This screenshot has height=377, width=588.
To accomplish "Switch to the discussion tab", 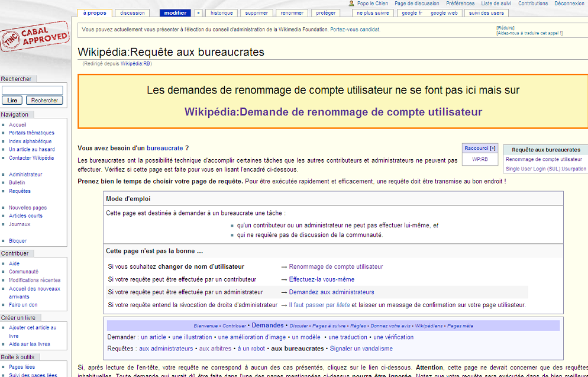I will (x=133, y=13).
